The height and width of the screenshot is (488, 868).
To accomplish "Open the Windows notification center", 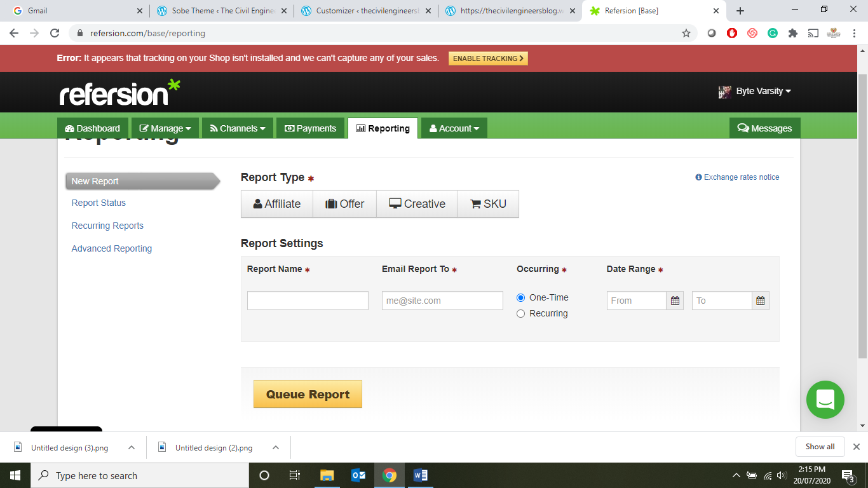I will click(848, 475).
